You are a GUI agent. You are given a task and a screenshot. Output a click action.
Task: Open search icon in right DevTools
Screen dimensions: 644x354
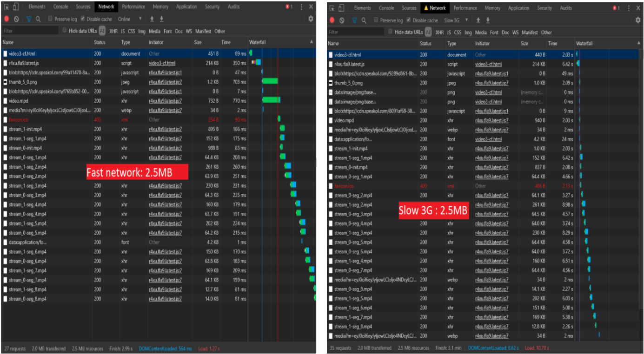pos(364,20)
